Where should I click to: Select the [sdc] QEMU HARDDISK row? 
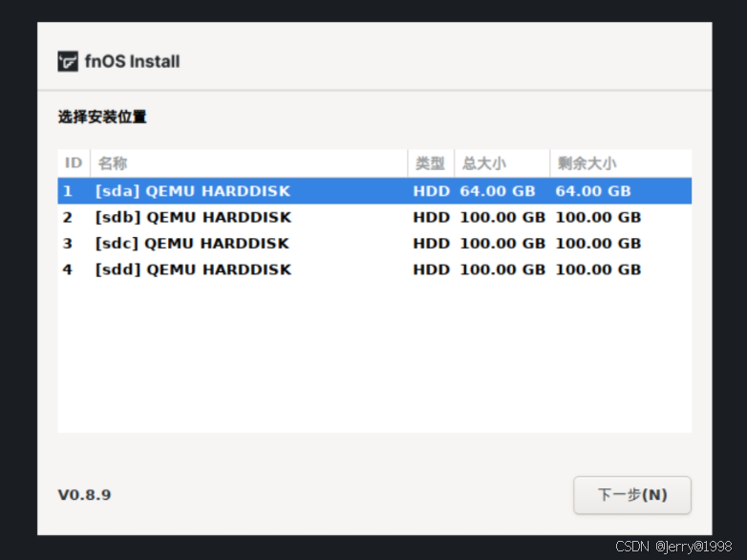coord(374,244)
